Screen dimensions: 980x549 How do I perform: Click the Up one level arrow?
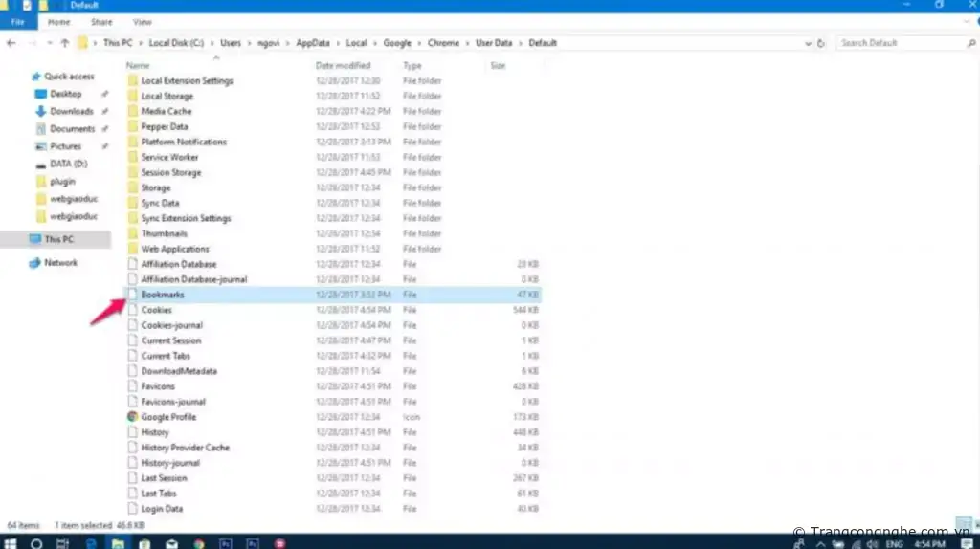pos(64,43)
